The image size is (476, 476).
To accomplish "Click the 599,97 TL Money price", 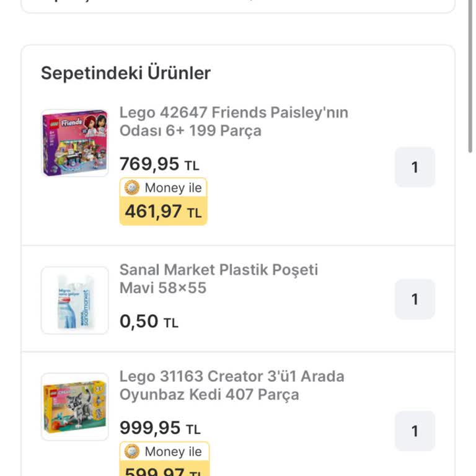I will click(163, 471).
